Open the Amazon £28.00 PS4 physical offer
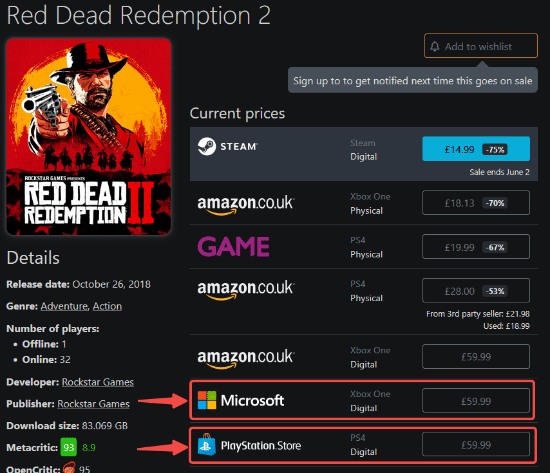The image size is (550, 473). [476, 291]
